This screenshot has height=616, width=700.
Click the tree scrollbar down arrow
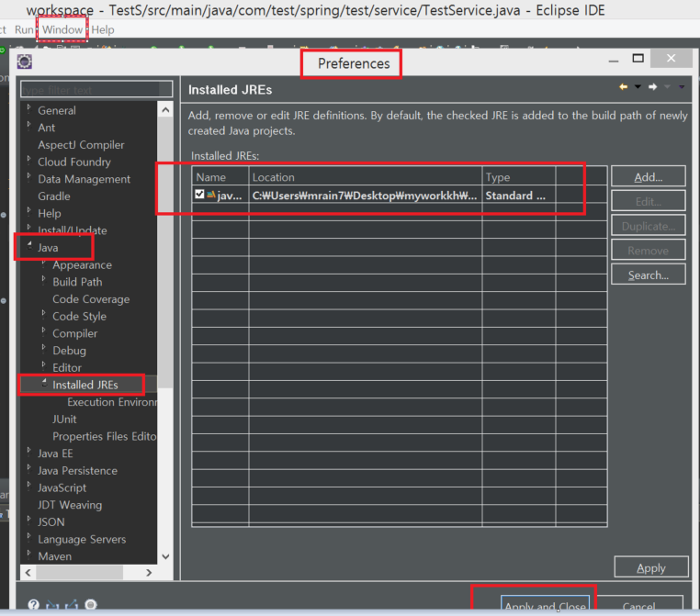click(x=165, y=556)
